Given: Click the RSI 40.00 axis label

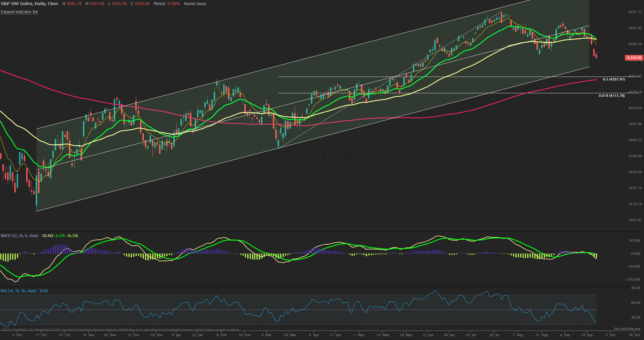Looking at the screenshot, I should 636,317.
